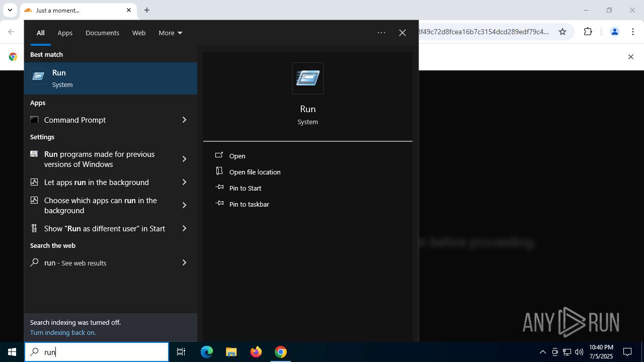Click the Chrome logo in the info bar
This screenshot has width=644, height=362.
tap(13, 57)
